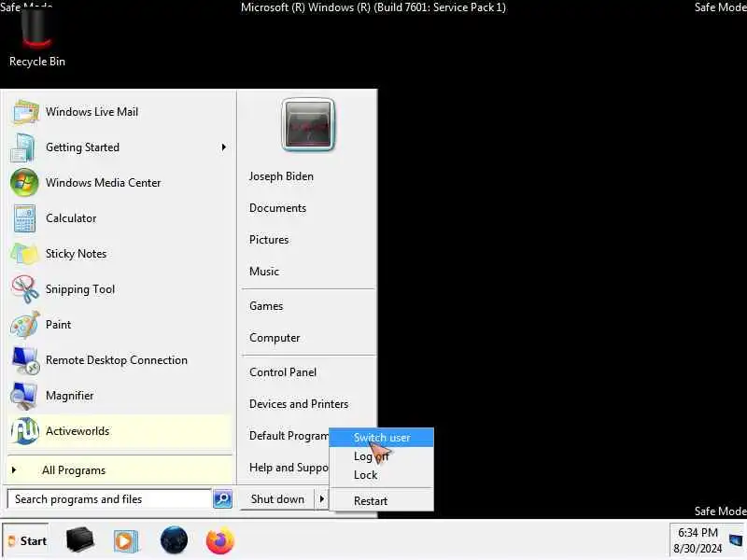Open Default Programs entry
The height and width of the screenshot is (560, 747).
[x=289, y=436]
